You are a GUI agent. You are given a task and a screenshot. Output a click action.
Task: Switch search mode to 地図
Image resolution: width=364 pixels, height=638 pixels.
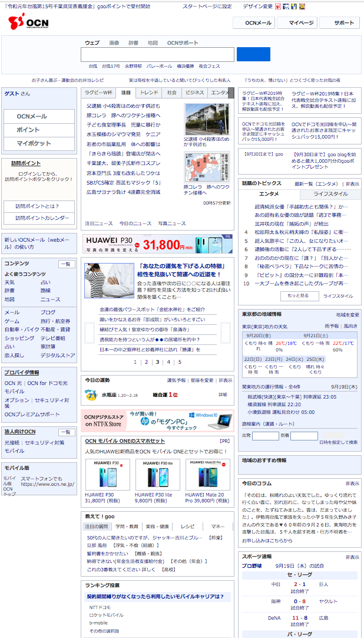153,42
